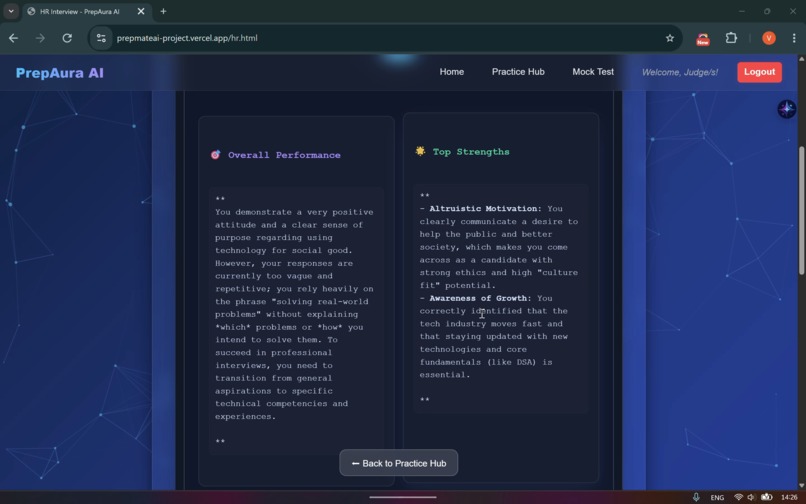The height and width of the screenshot is (504, 806).
Task: Click the taskbar microphone icon
Action: pos(695,497)
